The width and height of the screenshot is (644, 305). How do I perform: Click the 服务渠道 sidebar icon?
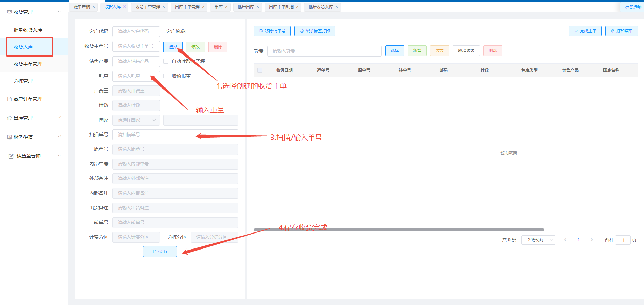(10, 137)
